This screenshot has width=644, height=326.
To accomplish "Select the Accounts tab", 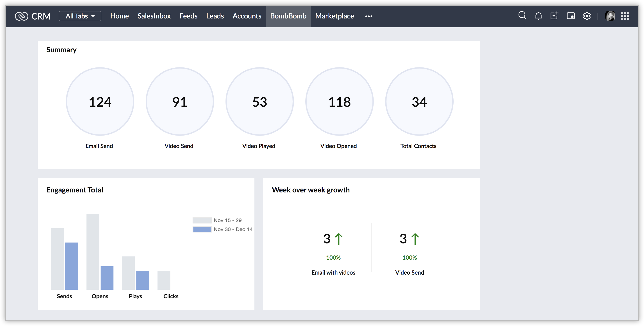I will click(247, 16).
